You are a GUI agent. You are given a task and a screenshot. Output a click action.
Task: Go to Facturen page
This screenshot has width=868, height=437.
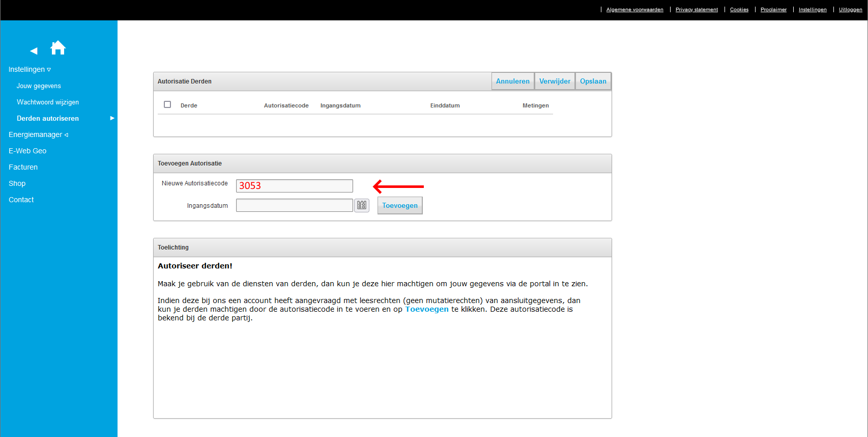tap(23, 167)
